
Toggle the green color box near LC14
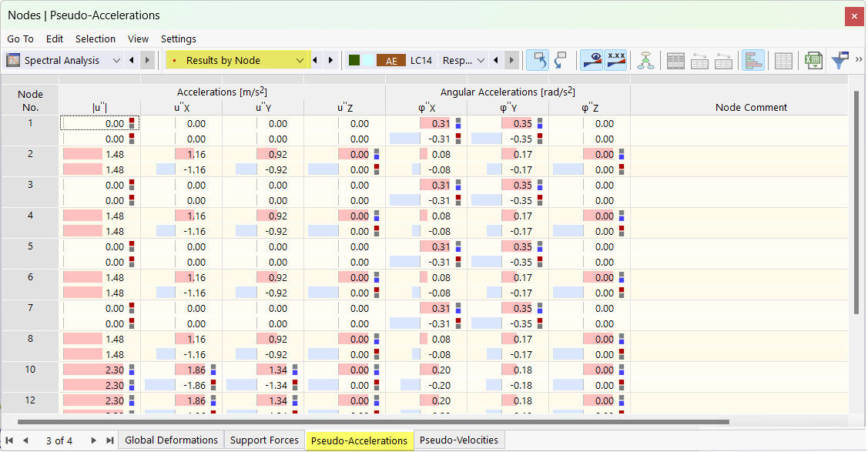(355, 59)
